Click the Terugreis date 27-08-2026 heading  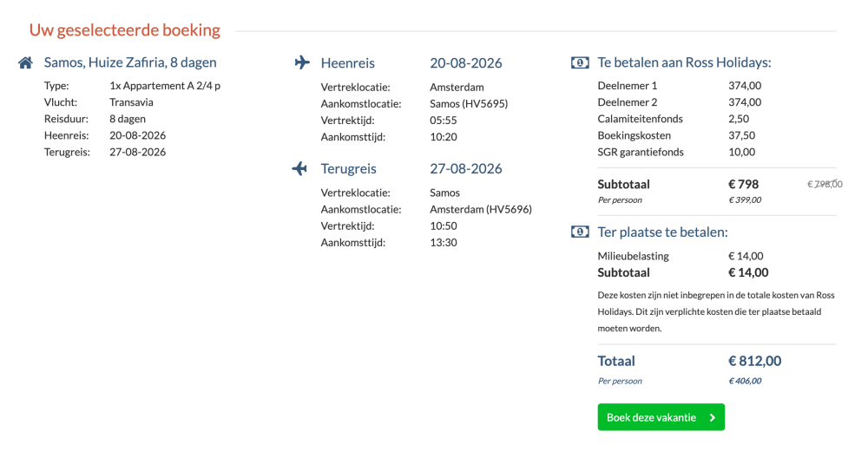click(x=466, y=169)
